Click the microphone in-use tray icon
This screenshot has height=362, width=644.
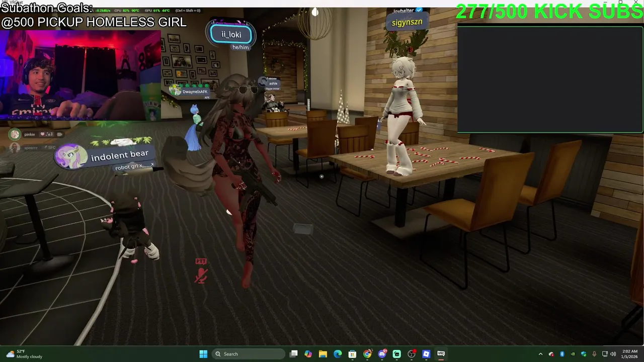pos(594,354)
